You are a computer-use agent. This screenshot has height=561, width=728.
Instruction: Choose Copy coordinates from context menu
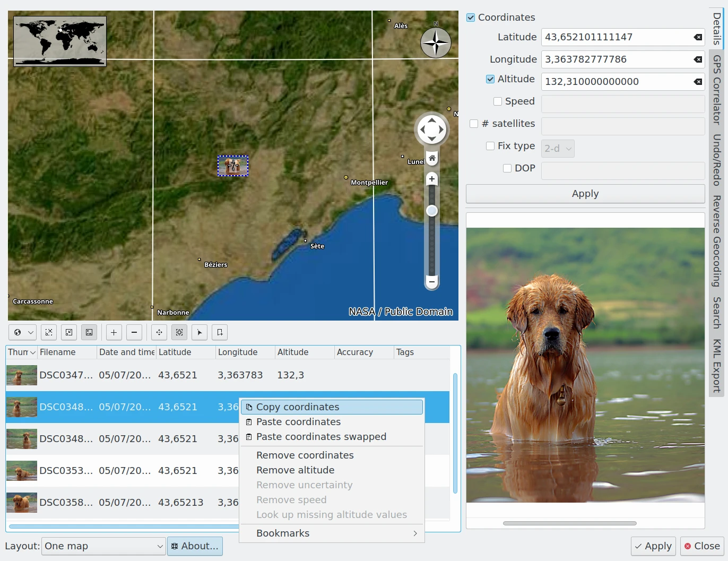332,407
